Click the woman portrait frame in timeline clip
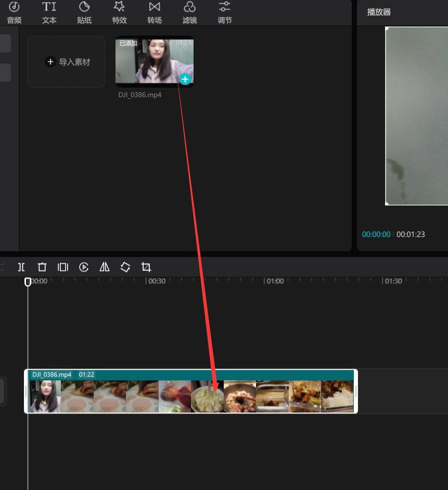 [44, 396]
